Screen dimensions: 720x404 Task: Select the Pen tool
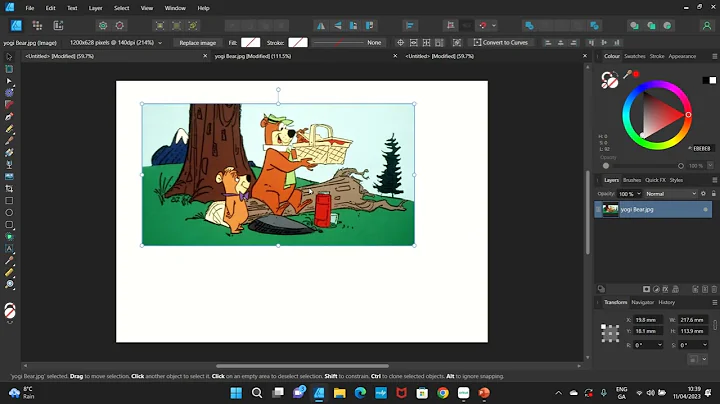9,117
